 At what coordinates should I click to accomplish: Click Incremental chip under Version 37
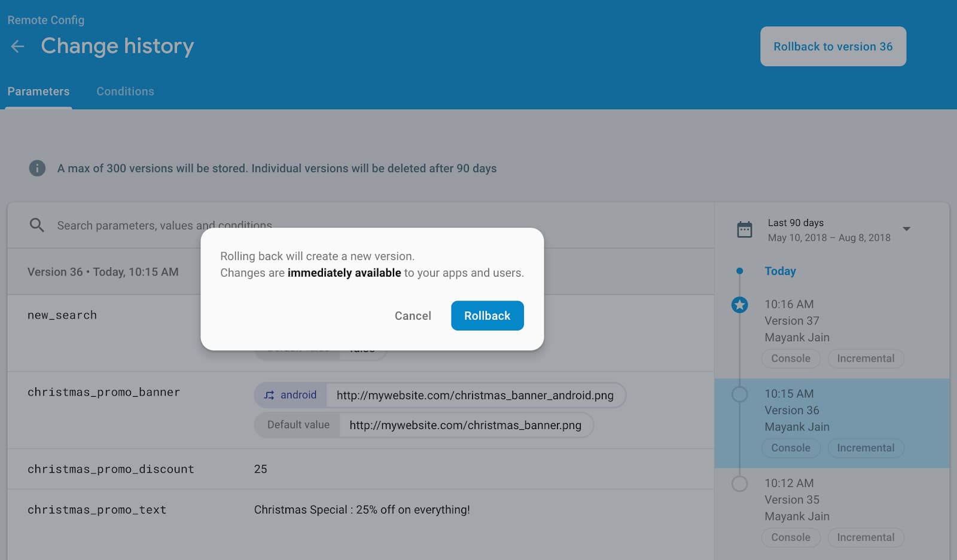pyautogui.click(x=865, y=359)
